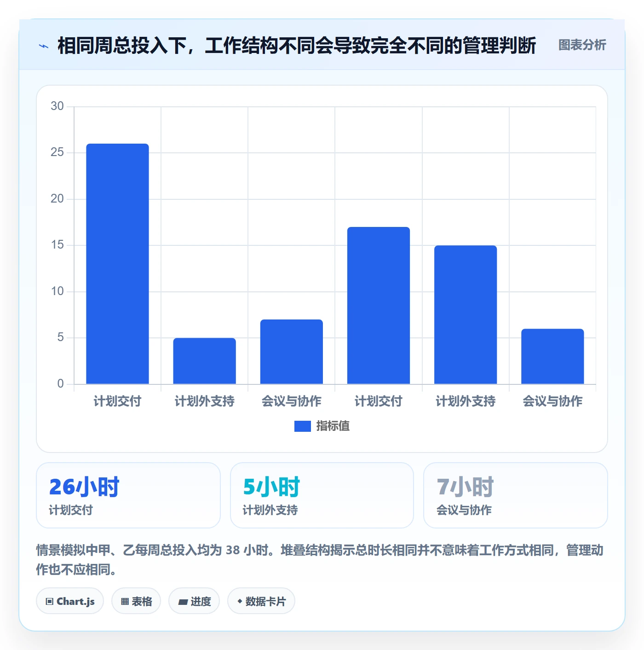The image size is (644, 650).
Task: Click the 图表分析 label in the header
Action: click(582, 45)
